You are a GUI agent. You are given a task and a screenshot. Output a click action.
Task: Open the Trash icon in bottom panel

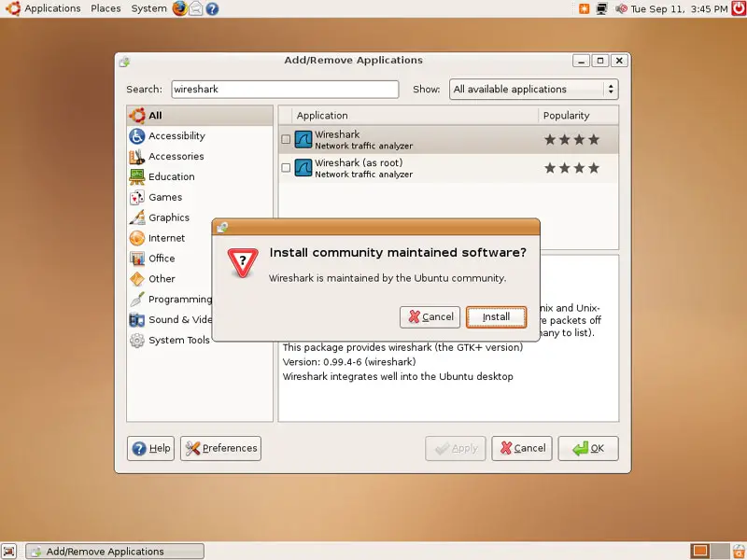739,551
